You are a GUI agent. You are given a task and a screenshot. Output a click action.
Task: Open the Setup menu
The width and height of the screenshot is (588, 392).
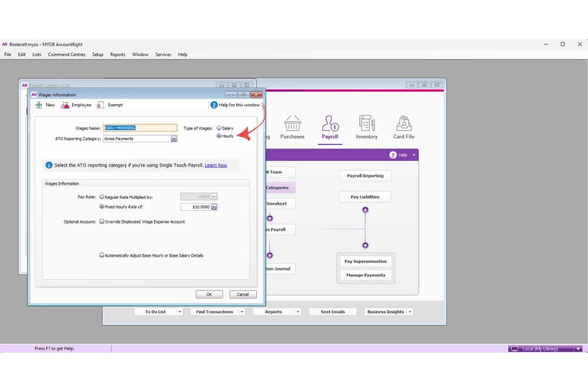click(x=98, y=54)
